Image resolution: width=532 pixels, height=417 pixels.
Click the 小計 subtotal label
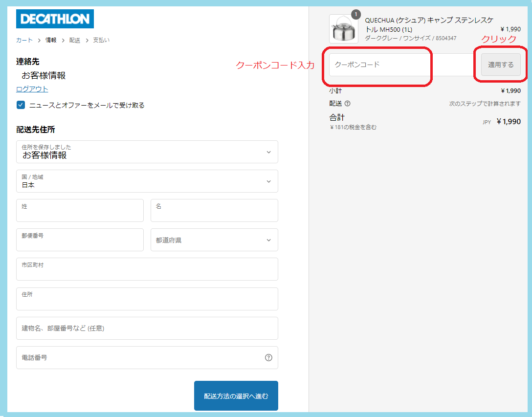pyautogui.click(x=335, y=90)
